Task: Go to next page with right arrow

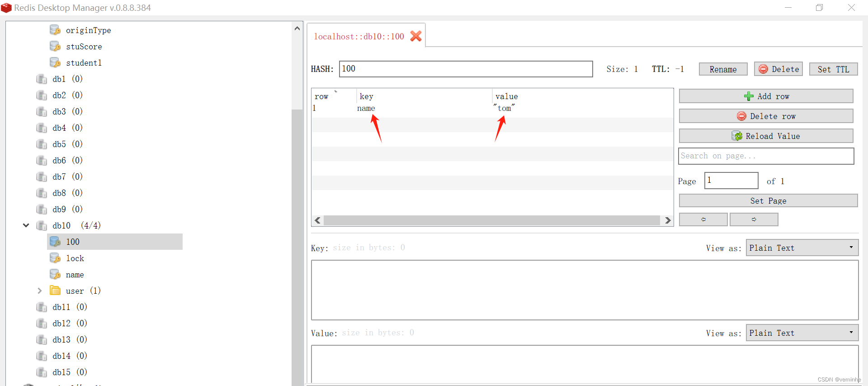Action: (754, 219)
